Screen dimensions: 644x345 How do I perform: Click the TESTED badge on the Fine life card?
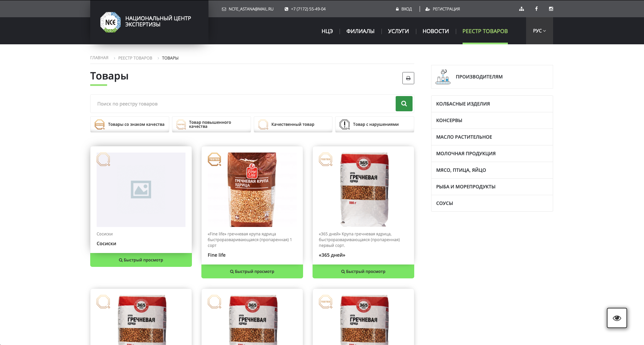click(x=215, y=159)
